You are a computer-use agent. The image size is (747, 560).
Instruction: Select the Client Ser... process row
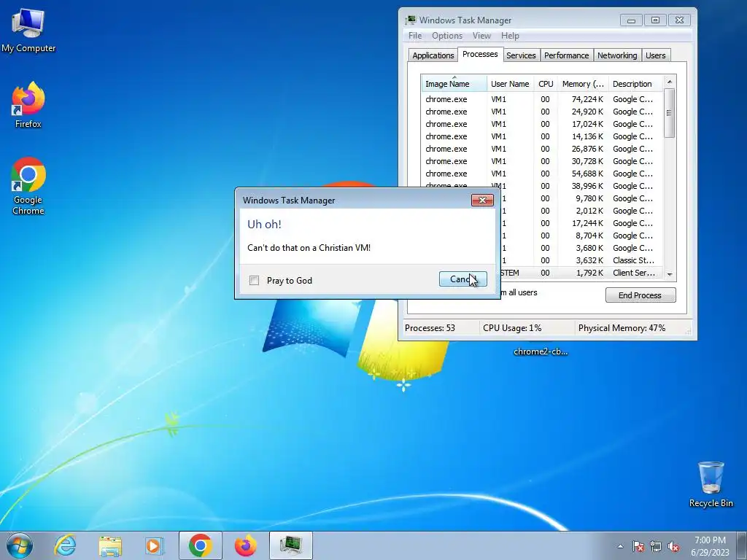(581, 273)
